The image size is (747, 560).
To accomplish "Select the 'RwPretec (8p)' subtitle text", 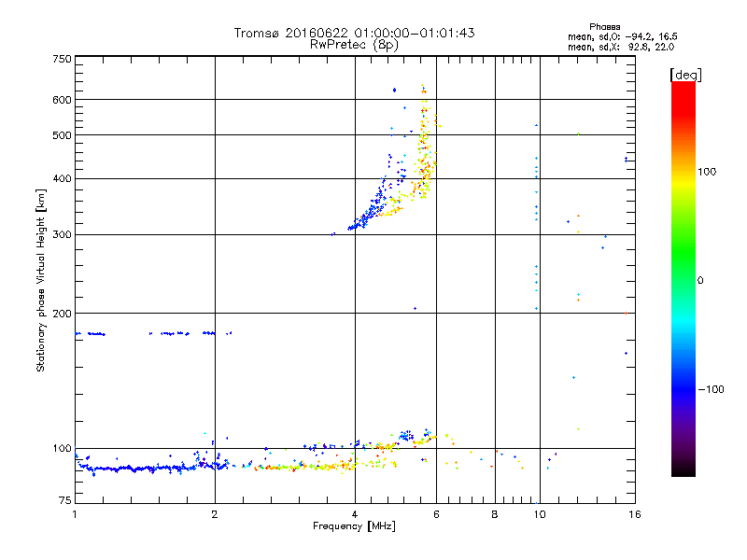I will pyautogui.click(x=354, y=45).
